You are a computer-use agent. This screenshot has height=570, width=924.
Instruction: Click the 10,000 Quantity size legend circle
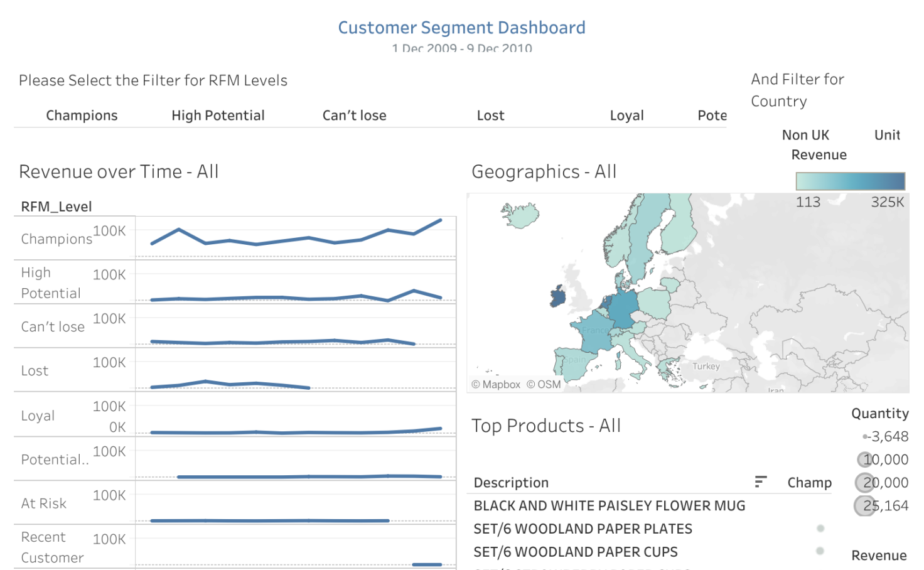[x=864, y=459]
